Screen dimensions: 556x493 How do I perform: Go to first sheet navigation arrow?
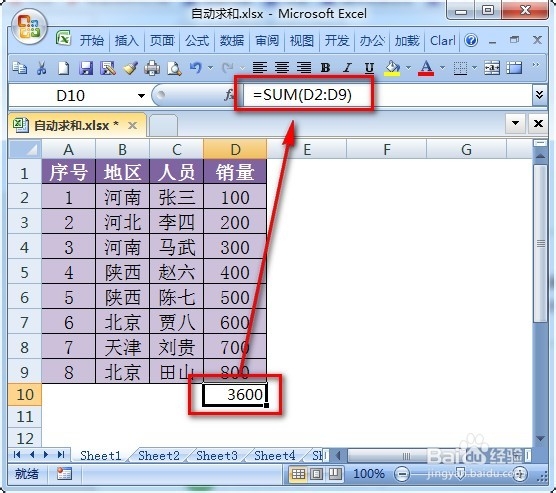point(17,454)
